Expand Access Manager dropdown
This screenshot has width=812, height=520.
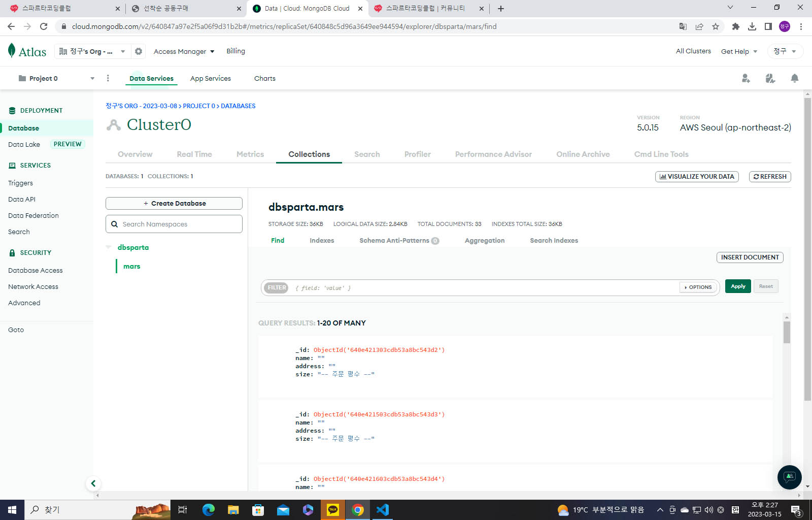point(184,51)
